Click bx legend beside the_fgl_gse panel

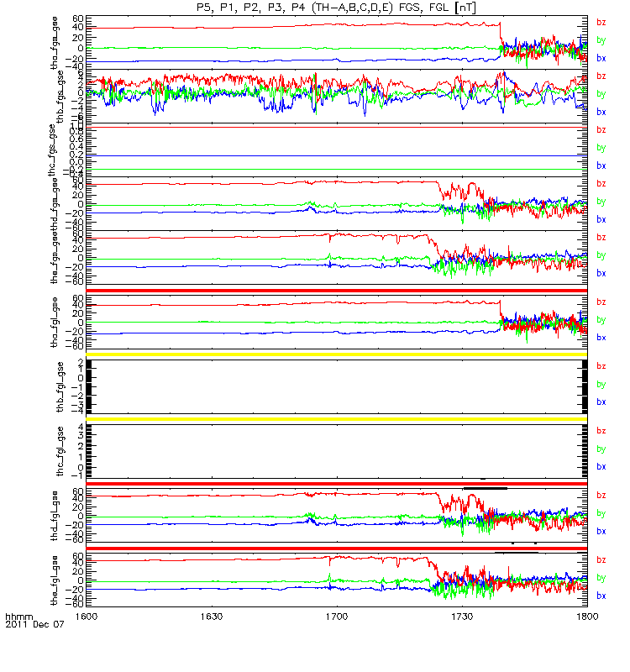601,596
